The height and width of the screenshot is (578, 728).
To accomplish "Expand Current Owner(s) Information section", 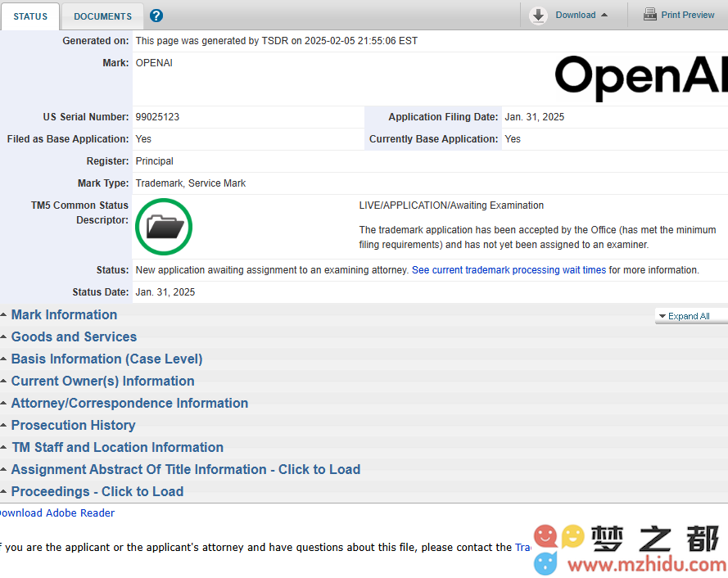I will (102, 382).
